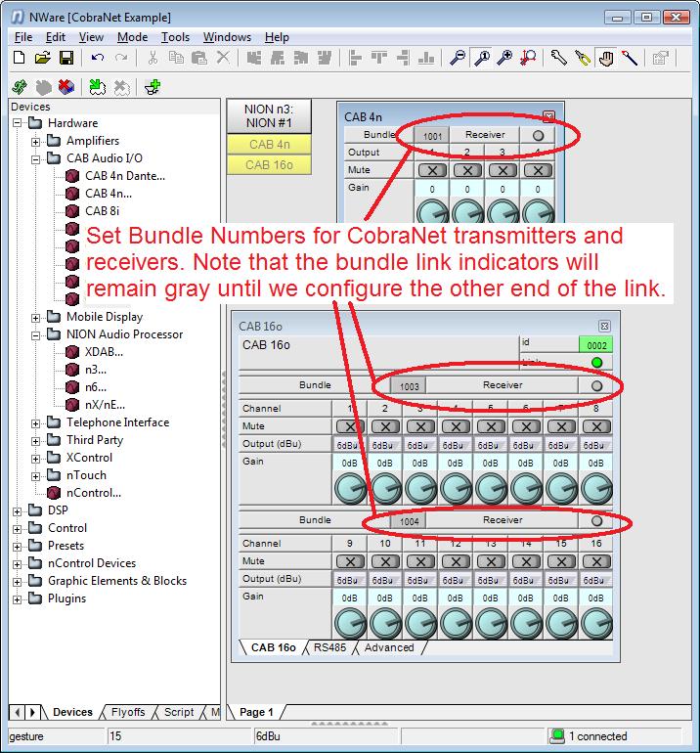Open the Tools menu
This screenshot has height=753, width=700.
pos(175,37)
